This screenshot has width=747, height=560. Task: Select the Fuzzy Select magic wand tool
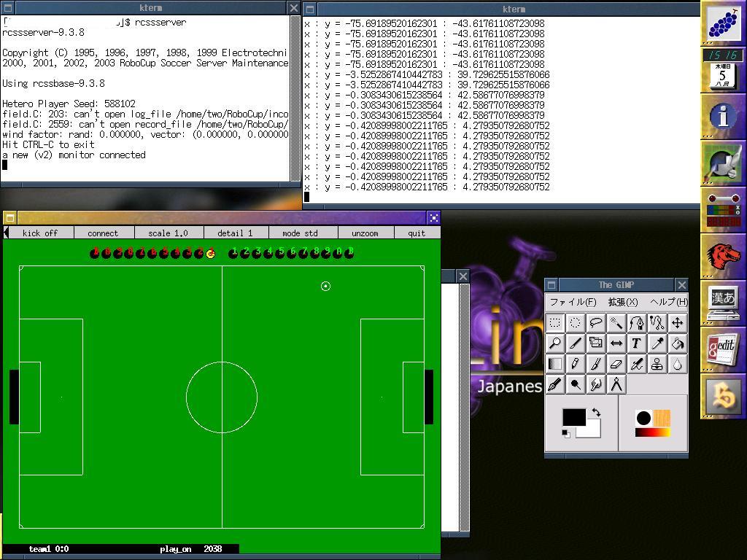[x=616, y=323]
